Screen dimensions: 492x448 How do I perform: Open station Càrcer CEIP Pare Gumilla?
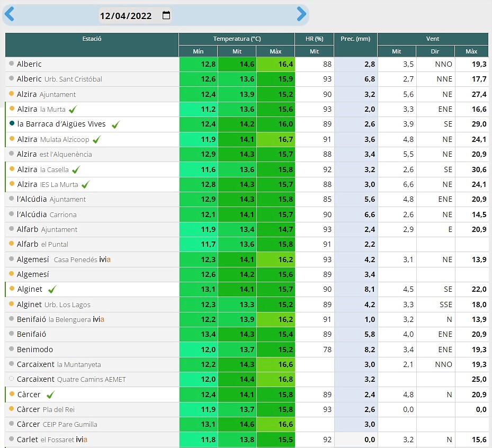coord(57,425)
